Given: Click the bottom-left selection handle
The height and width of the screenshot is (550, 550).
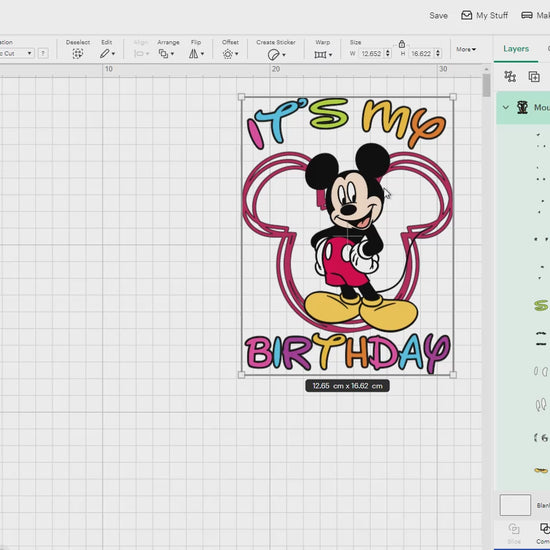Looking at the screenshot, I should 241,375.
